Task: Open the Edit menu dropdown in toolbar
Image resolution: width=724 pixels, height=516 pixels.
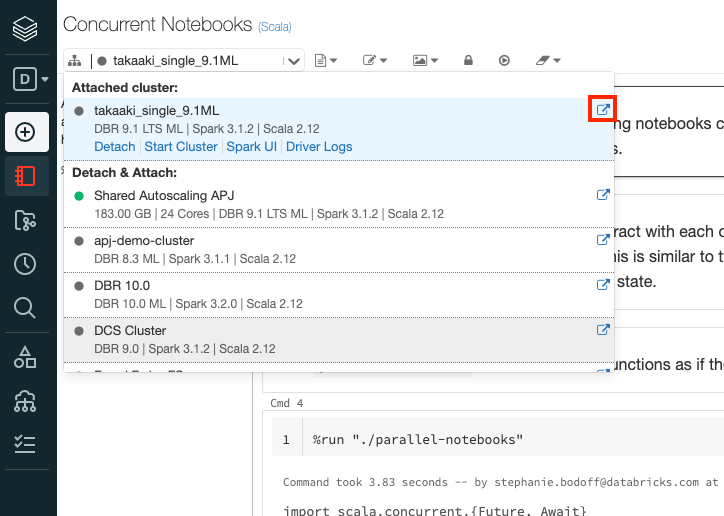Action: (374, 60)
